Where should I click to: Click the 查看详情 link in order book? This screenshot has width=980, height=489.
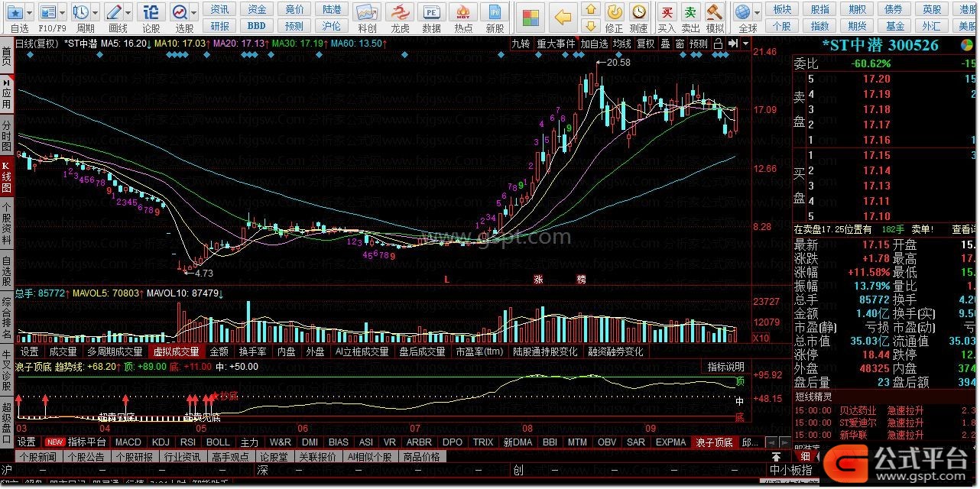pyautogui.click(x=964, y=229)
